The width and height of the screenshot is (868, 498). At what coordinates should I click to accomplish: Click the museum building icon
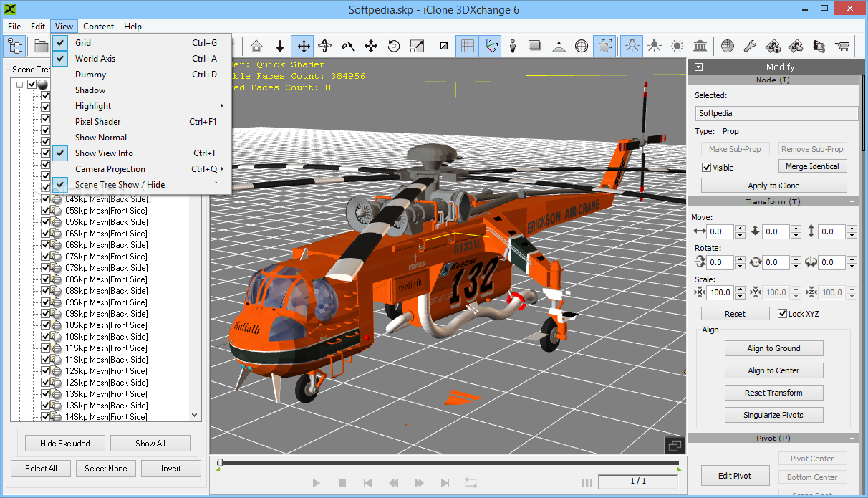[x=700, y=47]
